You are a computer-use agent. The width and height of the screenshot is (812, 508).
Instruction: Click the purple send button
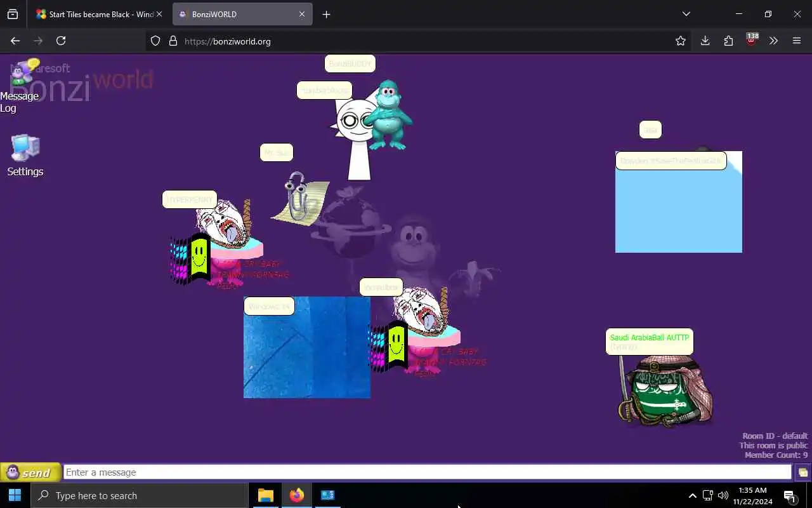[x=30, y=472]
